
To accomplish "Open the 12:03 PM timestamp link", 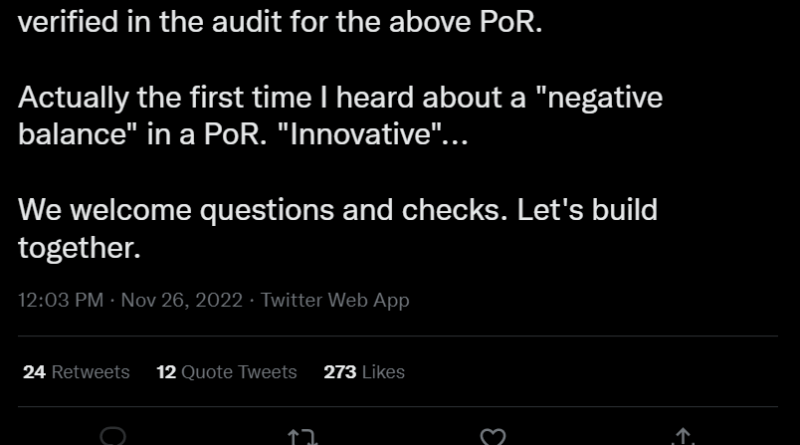I will pyautogui.click(x=60, y=300).
